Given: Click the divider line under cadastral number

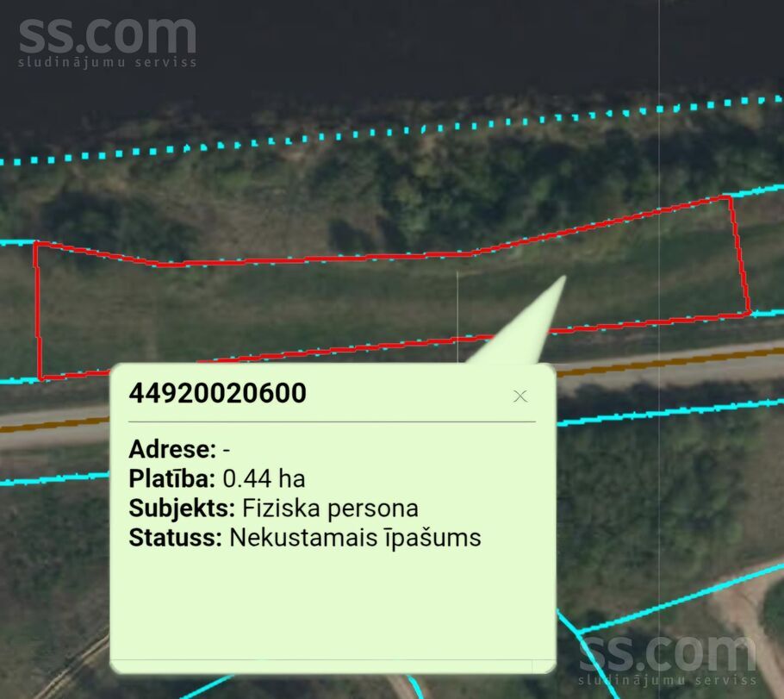Looking at the screenshot, I should pos(332,421).
